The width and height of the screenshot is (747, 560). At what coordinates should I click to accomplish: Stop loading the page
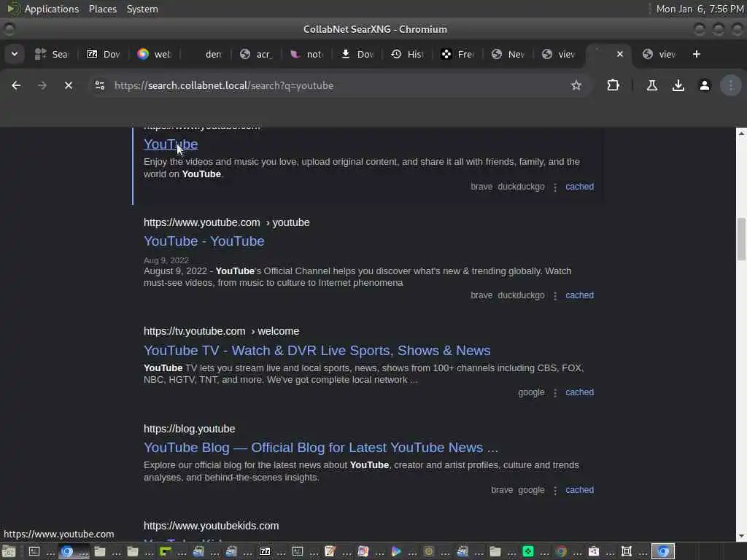[x=69, y=85]
